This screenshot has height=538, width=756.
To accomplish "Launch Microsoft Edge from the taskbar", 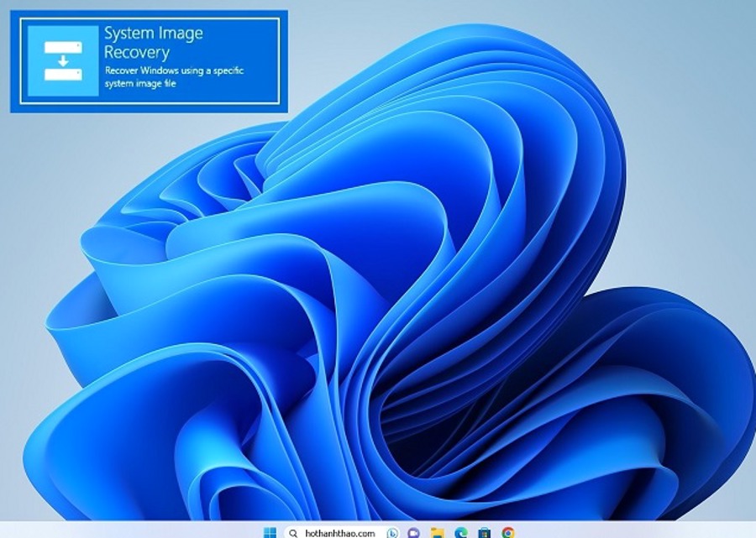I will (x=461, y=533).
